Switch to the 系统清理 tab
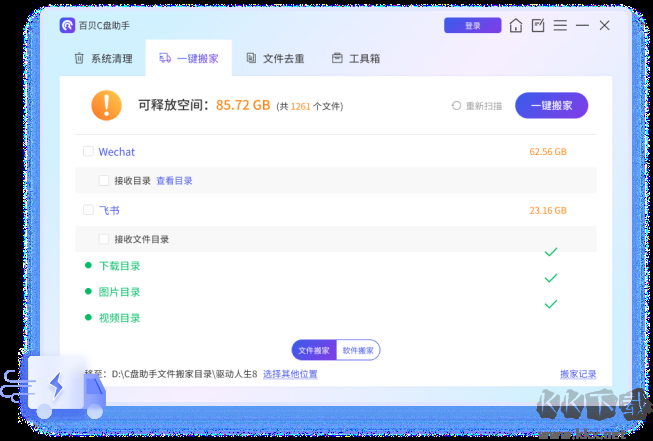Viewport: 653px width, 441px height. (x=103, y=59)
